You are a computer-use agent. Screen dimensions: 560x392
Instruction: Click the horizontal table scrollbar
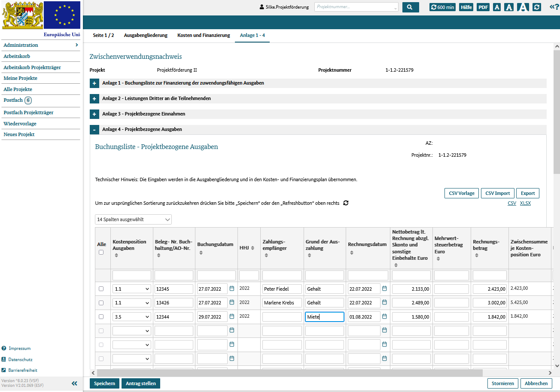click(290, 373)
